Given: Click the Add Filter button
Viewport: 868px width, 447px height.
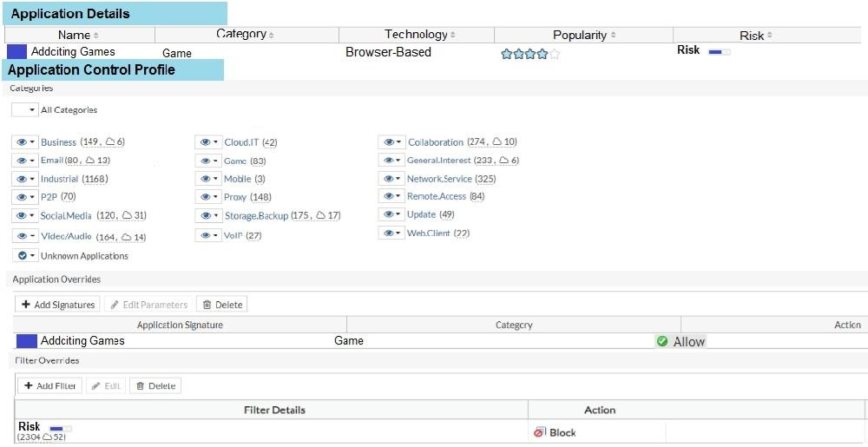Looking at the screenshot, I should coord(49,385).
